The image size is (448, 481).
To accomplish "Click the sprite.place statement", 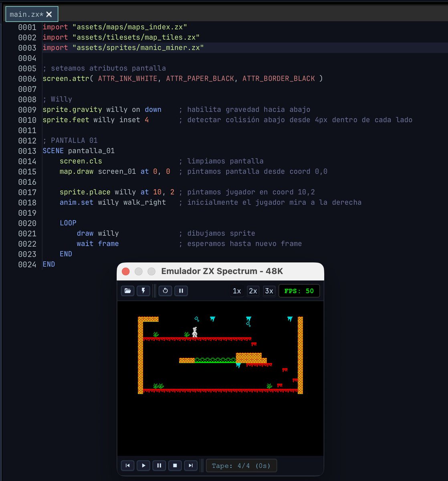I will (117, 192).
